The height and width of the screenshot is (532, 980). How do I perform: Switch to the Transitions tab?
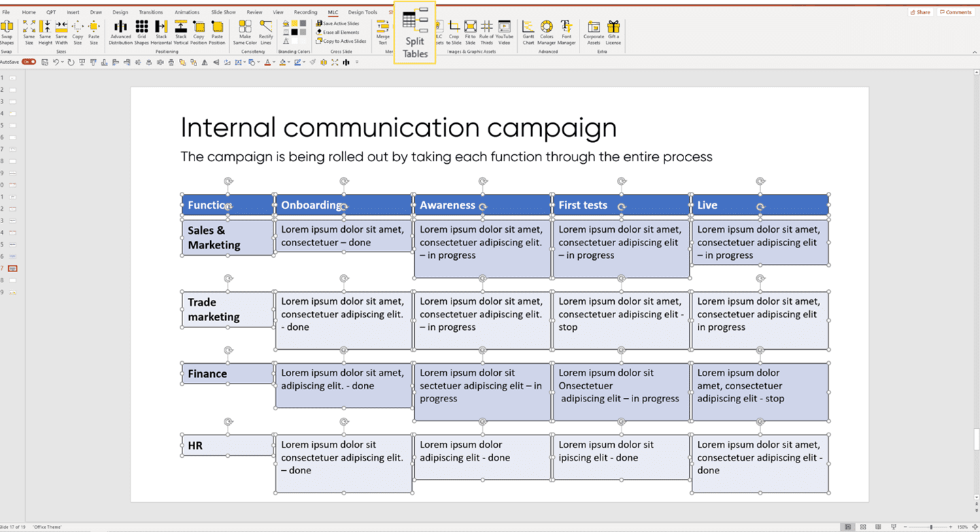151,12
